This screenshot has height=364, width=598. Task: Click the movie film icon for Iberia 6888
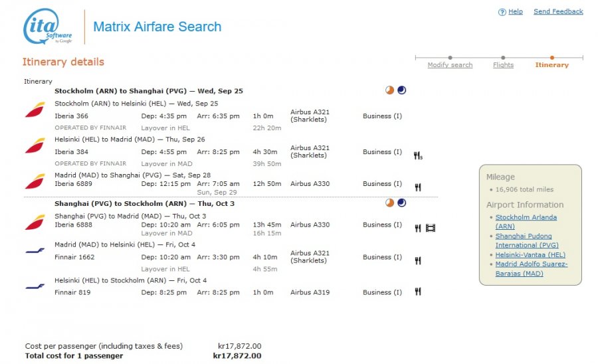(x=431, y=228)
